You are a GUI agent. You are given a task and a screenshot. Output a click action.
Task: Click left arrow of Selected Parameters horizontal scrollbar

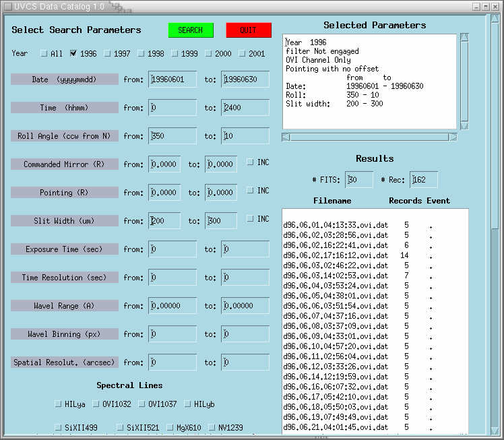click(x=286, y=137)
